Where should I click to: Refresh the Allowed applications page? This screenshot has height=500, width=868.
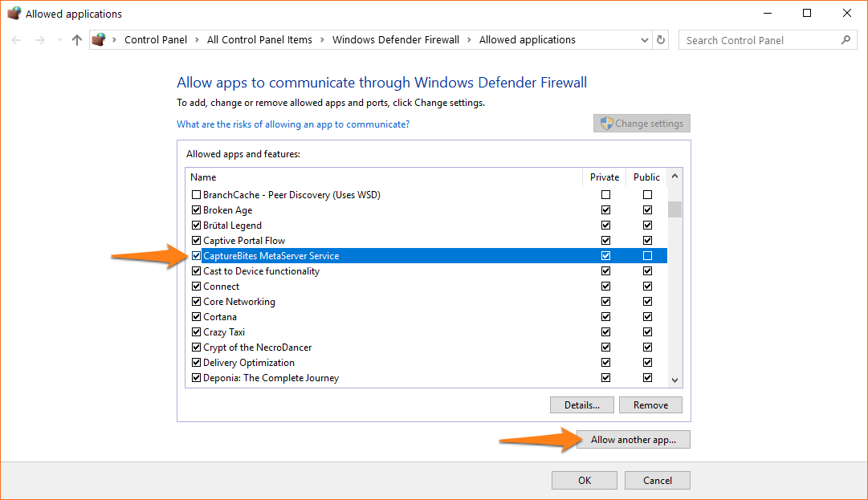(x=661, y=40)
